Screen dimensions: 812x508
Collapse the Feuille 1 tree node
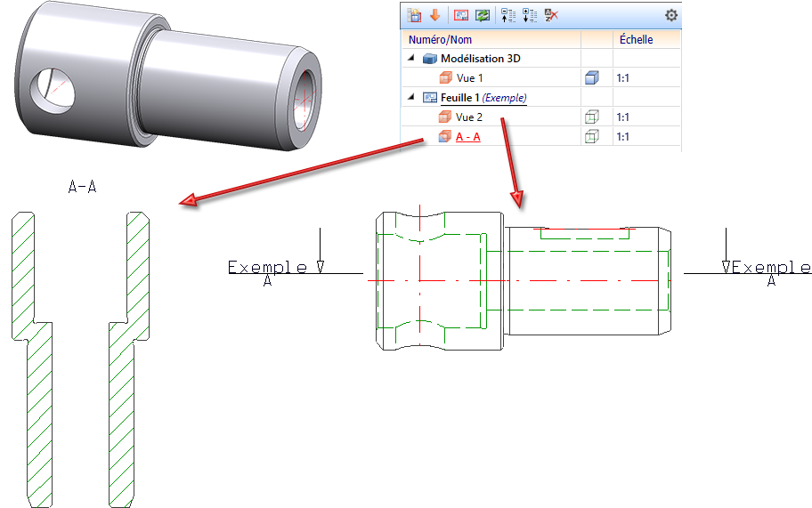[x=411, y=97]
